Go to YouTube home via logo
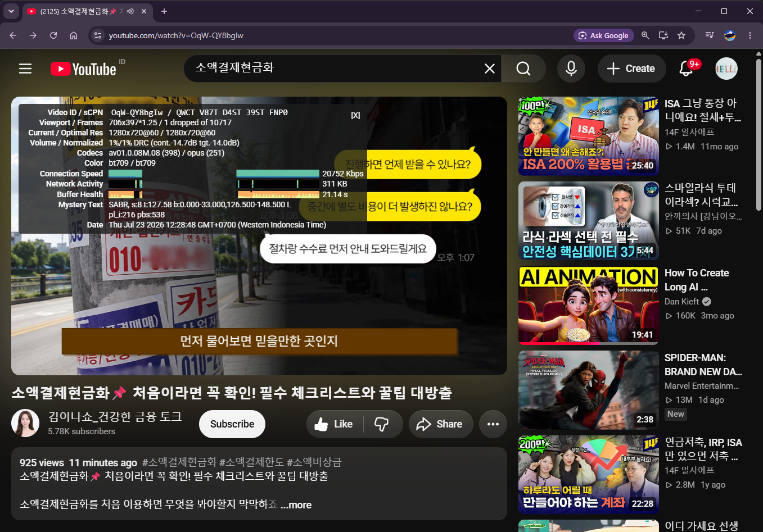Viewport: 763px width, 532px height. 83,69
